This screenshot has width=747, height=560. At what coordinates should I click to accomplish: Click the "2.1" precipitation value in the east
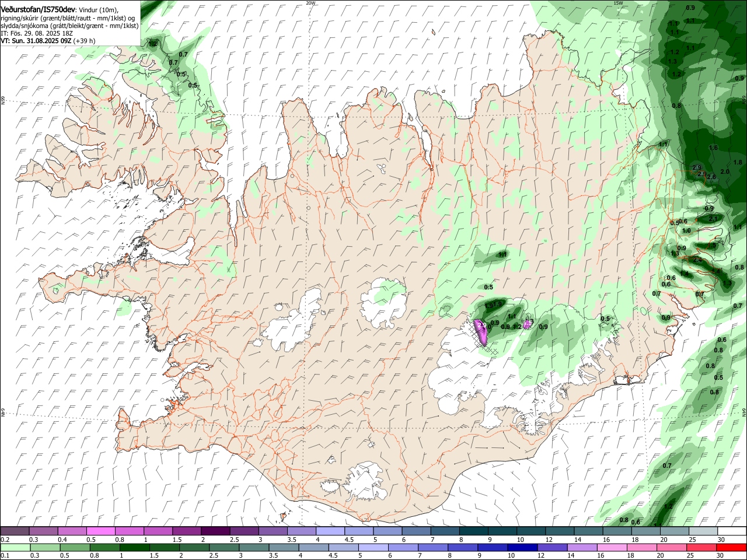tap(713, 219)
